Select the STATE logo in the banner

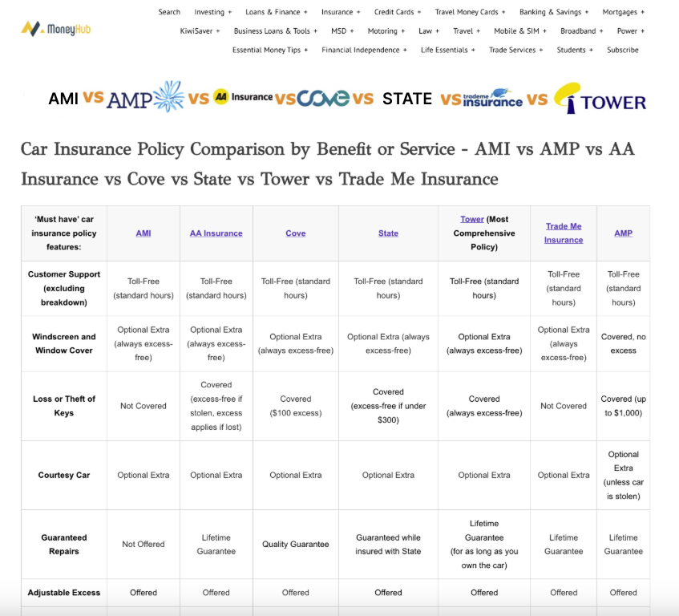407,99
